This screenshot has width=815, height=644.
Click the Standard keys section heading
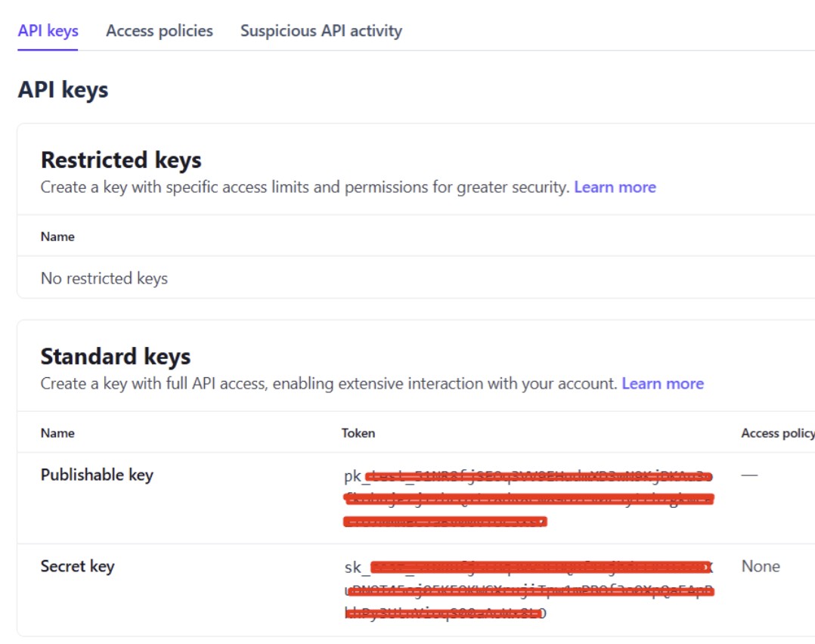click(x=116, y=357)
